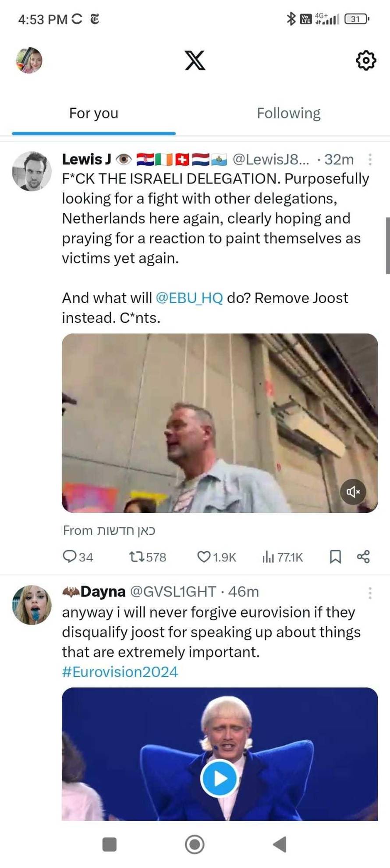390x868 pixels.
Task: Open settings gear icon in header
Action: (365, 60)
